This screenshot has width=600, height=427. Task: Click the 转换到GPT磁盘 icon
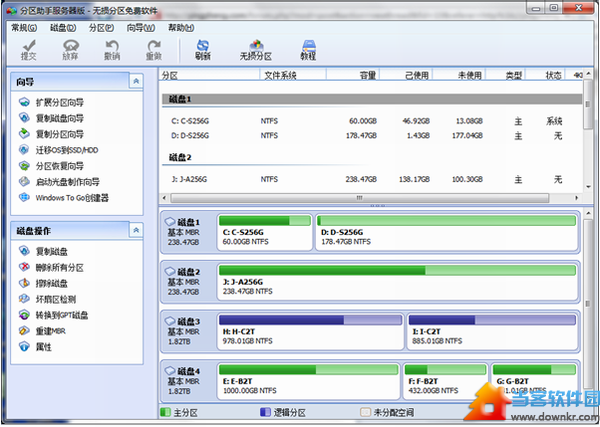click(24, 315)
